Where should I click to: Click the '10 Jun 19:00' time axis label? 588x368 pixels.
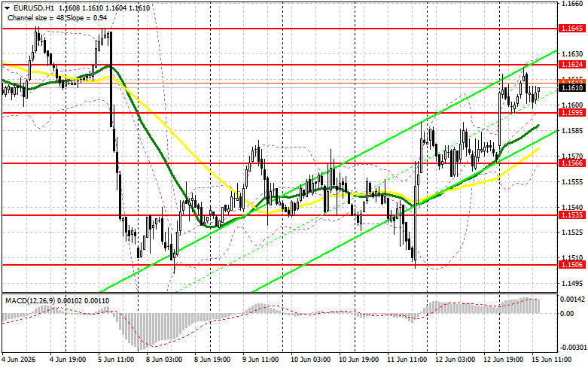pos(359,360)
